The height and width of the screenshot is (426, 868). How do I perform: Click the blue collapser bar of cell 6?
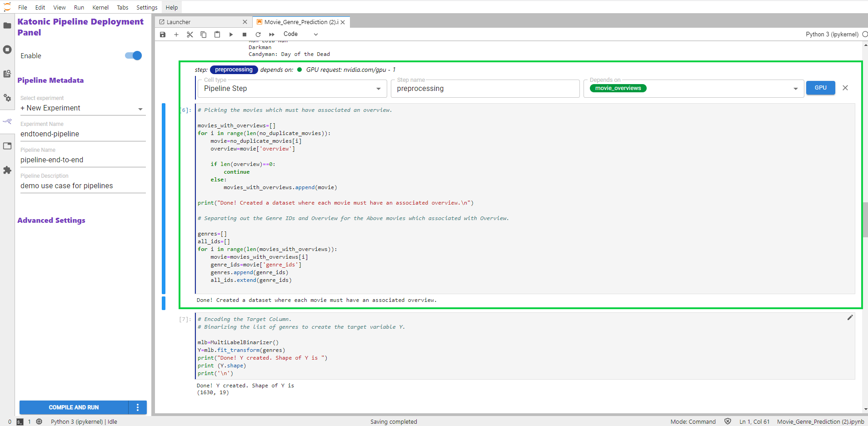[x=164, y=199]
